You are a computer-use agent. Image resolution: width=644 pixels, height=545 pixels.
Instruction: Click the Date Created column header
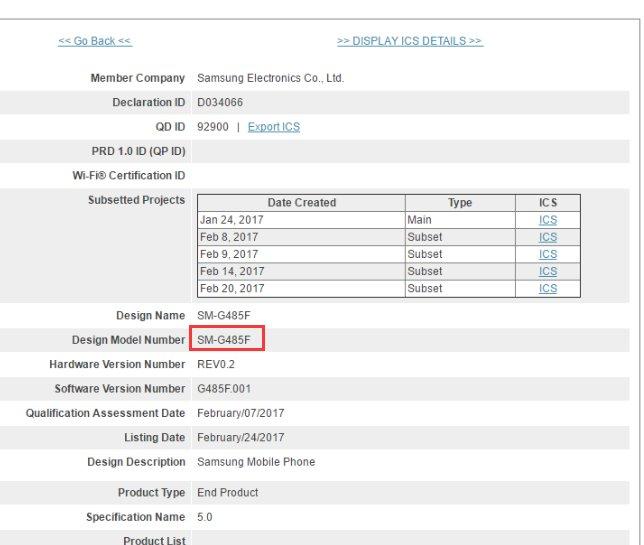tap(301, 203)
